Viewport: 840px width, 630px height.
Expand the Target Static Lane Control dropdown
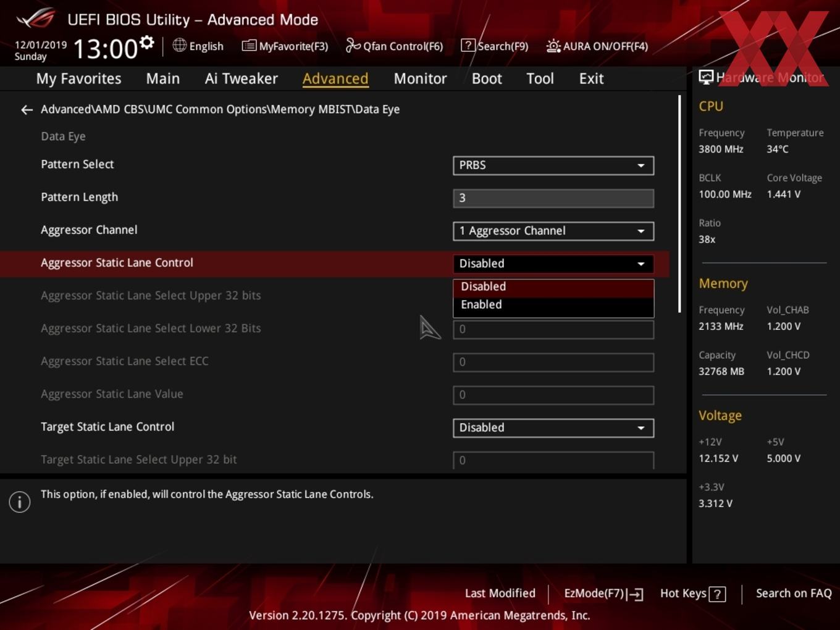553,428
